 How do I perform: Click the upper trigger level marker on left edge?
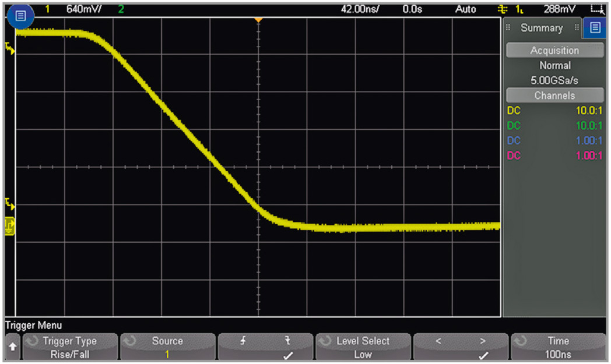click(10, 48)
